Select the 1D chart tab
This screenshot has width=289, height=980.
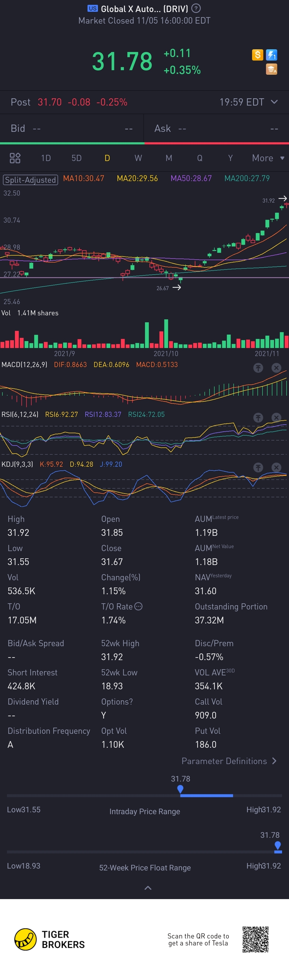[x=46, y=158]
